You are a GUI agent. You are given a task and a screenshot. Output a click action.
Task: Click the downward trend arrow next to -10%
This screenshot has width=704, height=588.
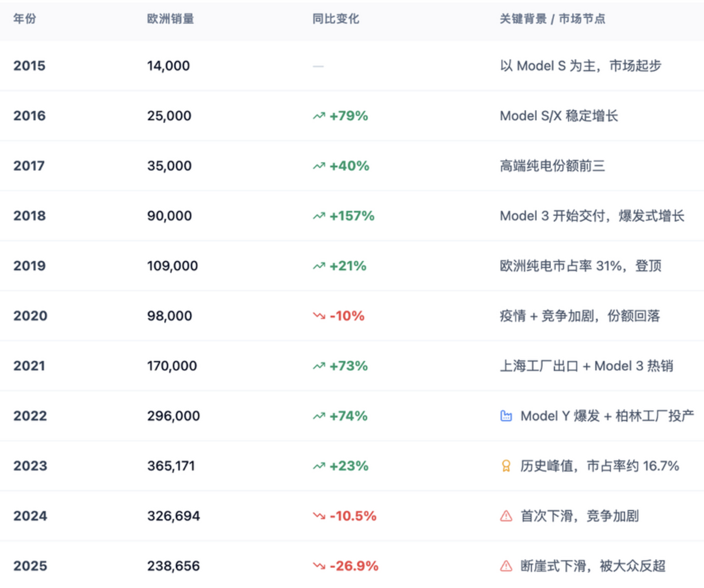pyautogui.click(x=319, y=316)
